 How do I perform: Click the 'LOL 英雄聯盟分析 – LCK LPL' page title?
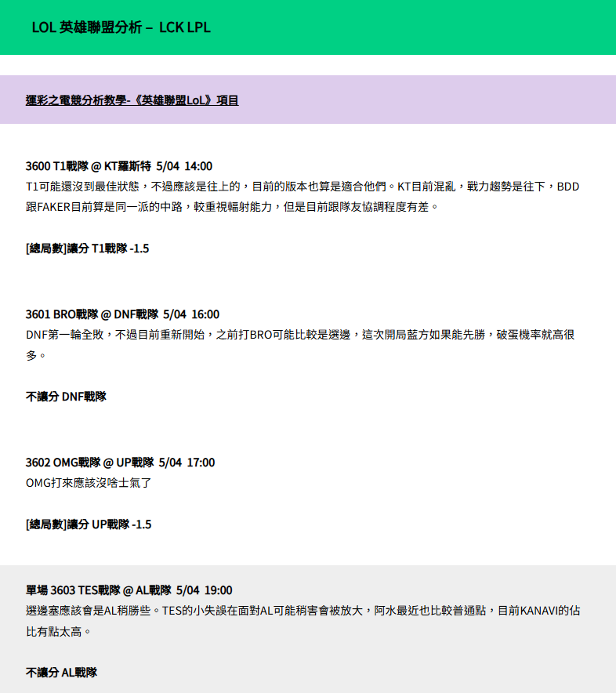pyautogui.click(x=121, y=27)
